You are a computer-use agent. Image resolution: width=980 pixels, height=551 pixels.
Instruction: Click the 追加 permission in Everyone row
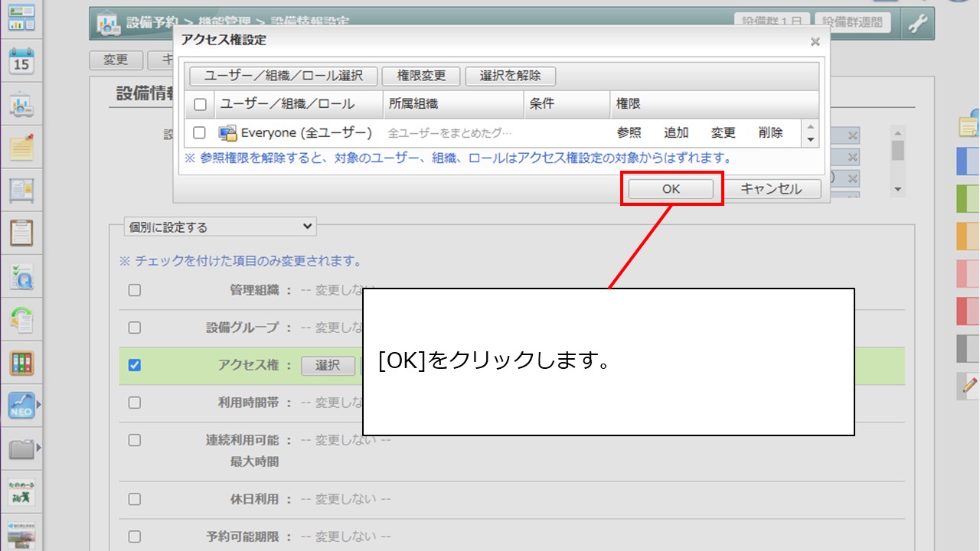[676, 133]
